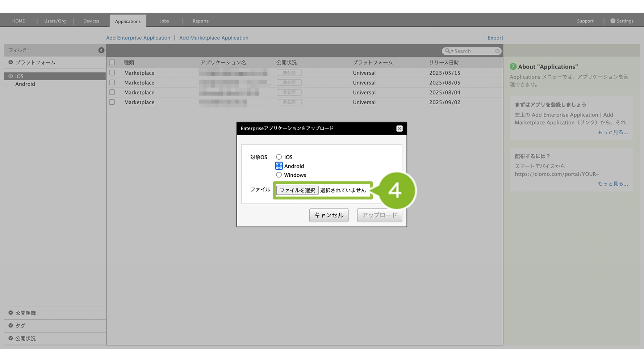This screenshot has width=644, height=362.
Task: Select the iOS radio button
Action: pos(279,157)
